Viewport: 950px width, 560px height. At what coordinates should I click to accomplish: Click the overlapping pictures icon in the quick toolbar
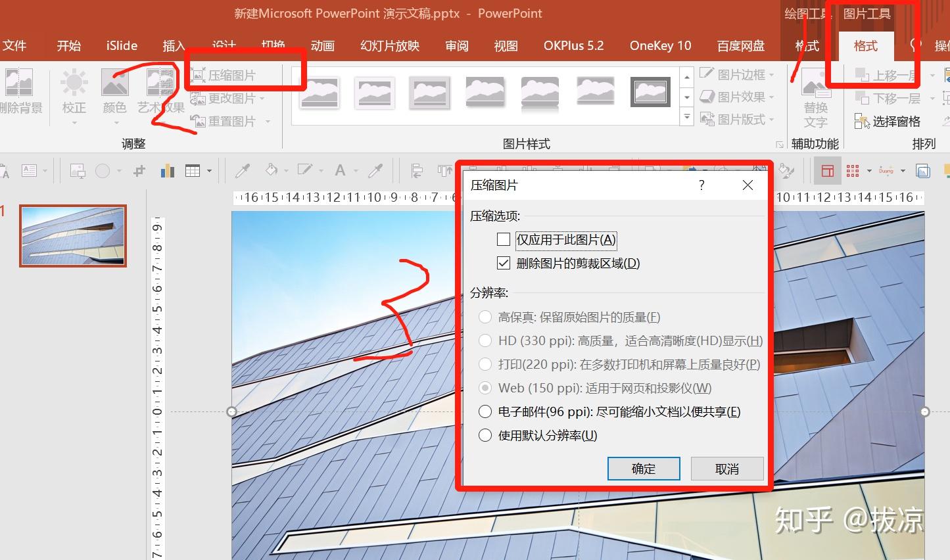[x=923, y=171]
